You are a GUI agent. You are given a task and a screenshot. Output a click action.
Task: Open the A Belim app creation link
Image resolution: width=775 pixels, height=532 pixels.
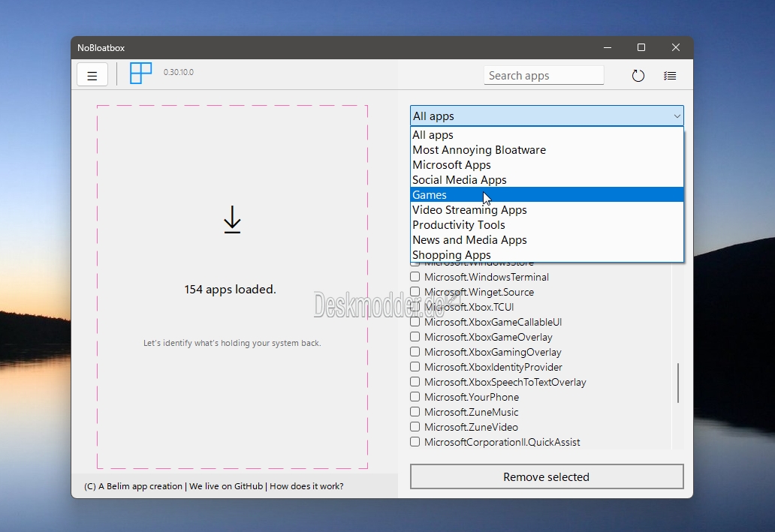[x=133, y=486]
